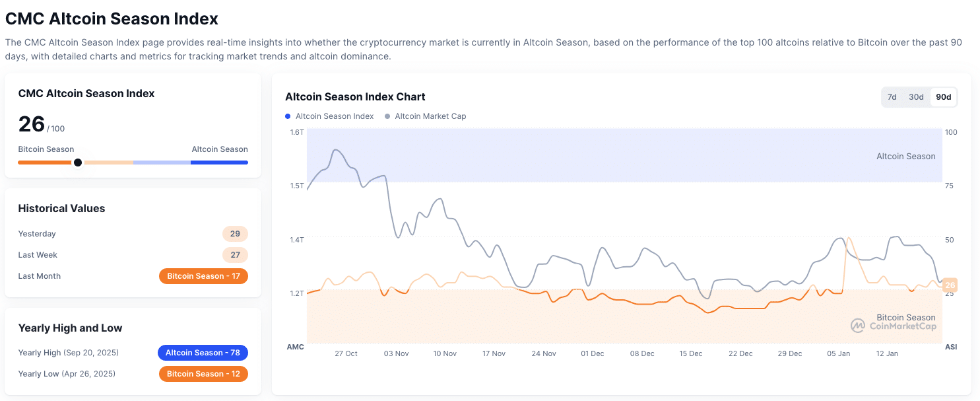This screenshot has width=980, height=401.
Task: Click the 'Altcoin Season Index Chart' heading
Action: click(x=355, y=96)
